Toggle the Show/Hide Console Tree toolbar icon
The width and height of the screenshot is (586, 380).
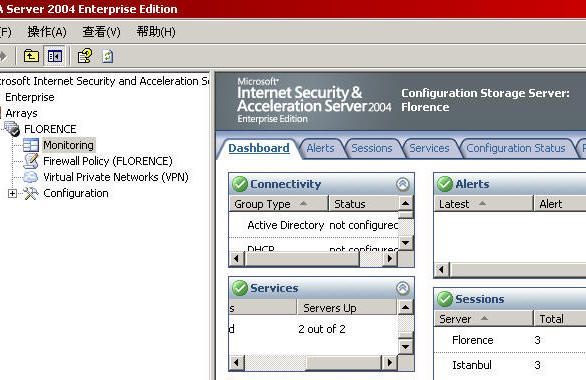pos(55,56)
